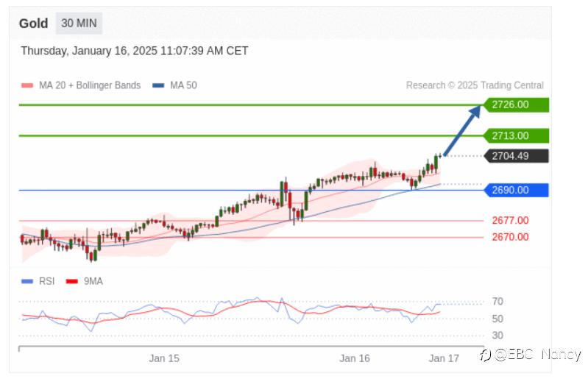Click the MA 20 + Bollinger Bands legend label
Viewport: 588px width, 379px height.
[90, 85]
